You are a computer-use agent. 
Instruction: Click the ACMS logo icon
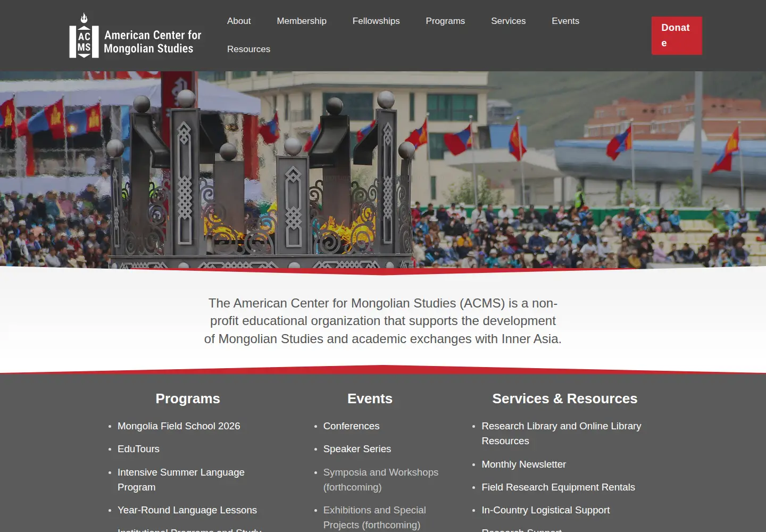[84, 36]
